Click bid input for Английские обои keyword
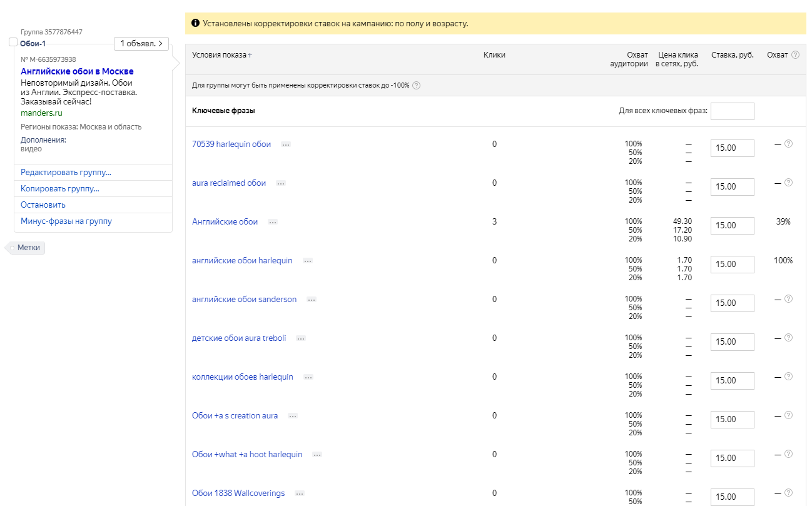812x506 pixels. point(732,225)
